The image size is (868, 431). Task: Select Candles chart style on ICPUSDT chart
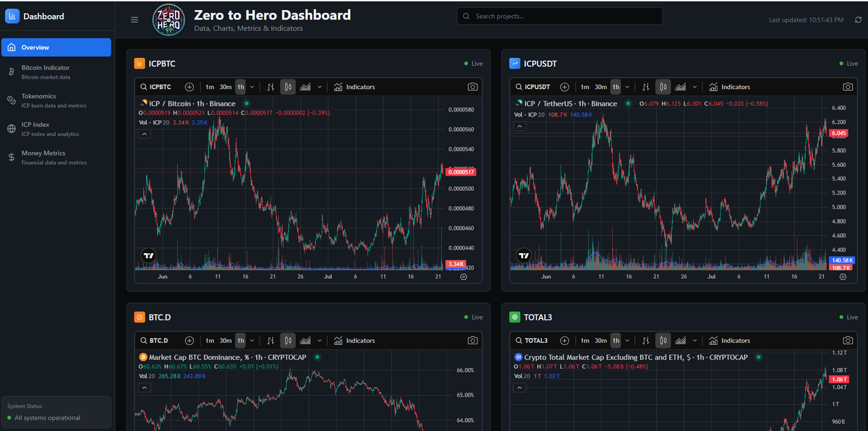663,87
